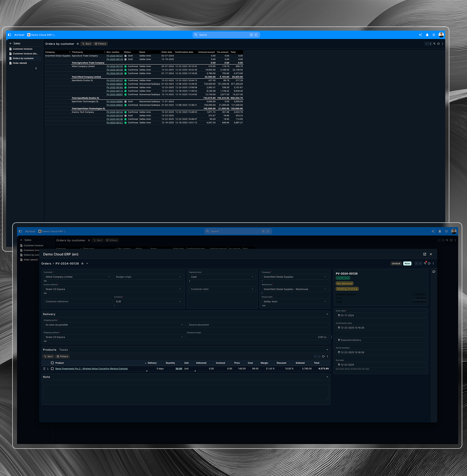The height and width of the screenshot is (476, 467).
Task: Collapse the Delivery section
Action: pos(327,314)
